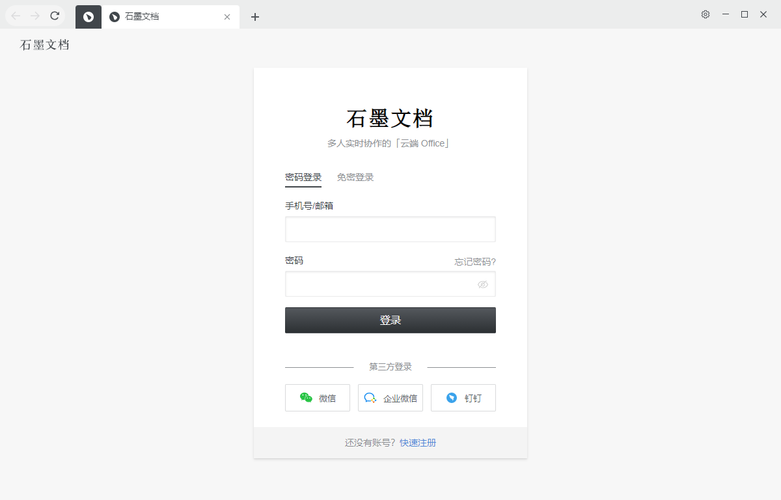781x500 pixels.
Task: Open the pinned tab with dark icon
Action: pyautogui.click(x=88, y=17)
